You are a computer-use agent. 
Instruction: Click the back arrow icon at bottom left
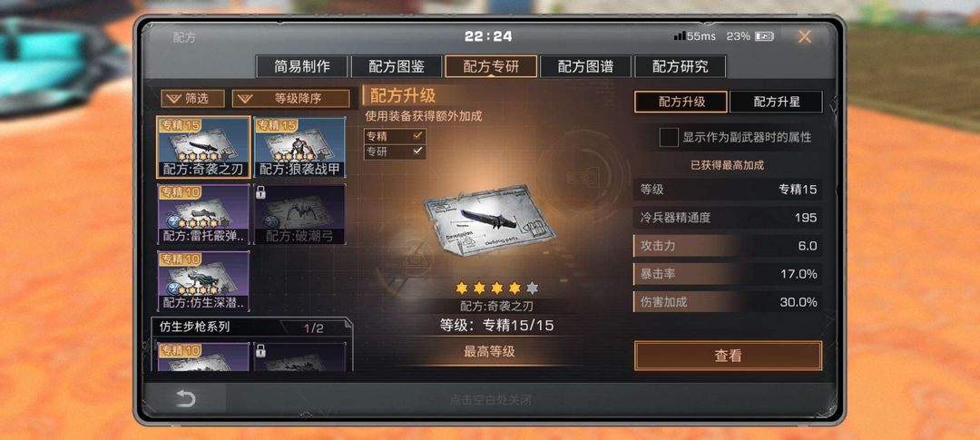[x=186, y=399]
